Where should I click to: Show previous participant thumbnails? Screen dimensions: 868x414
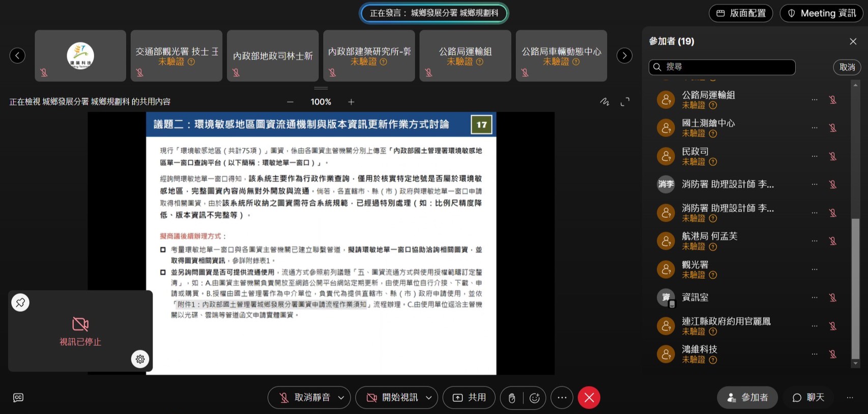[x=17, y=56]
